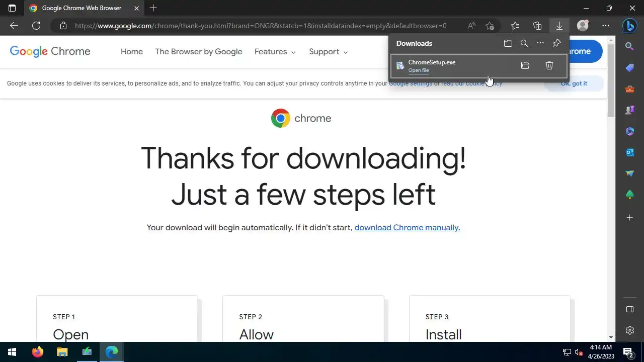The height and width of the screenshot is (362, 644).
Task: Open the sidebar Outlook icon
Action: pos(629,152)
